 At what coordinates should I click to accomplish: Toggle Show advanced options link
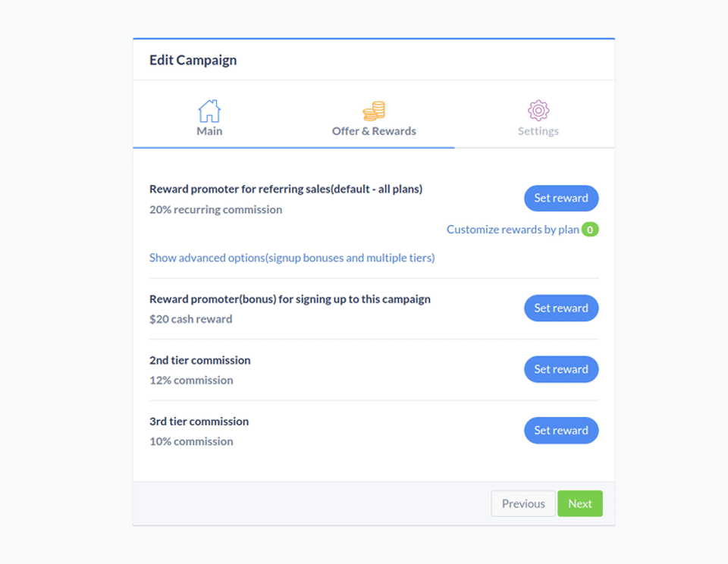(292, 258)
